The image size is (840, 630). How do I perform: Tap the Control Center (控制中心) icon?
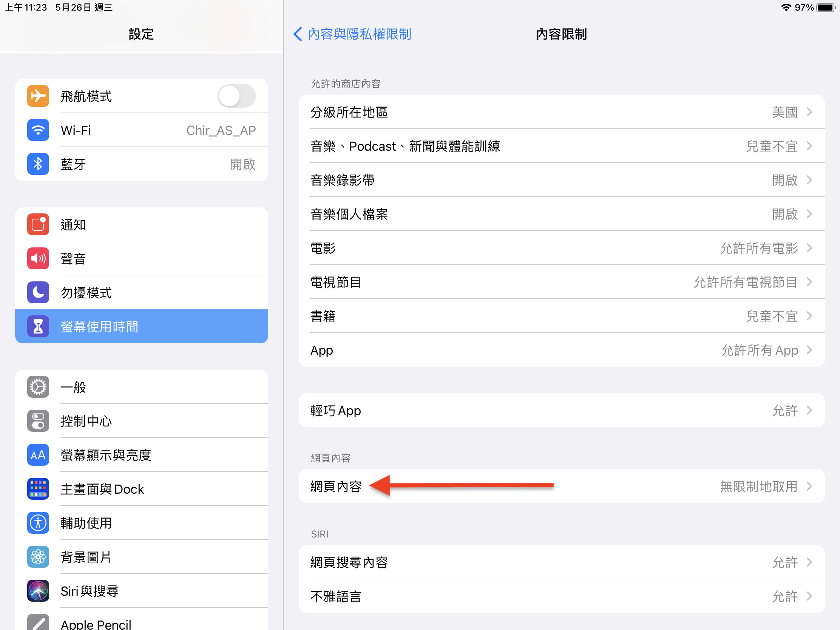coord(38,421)
